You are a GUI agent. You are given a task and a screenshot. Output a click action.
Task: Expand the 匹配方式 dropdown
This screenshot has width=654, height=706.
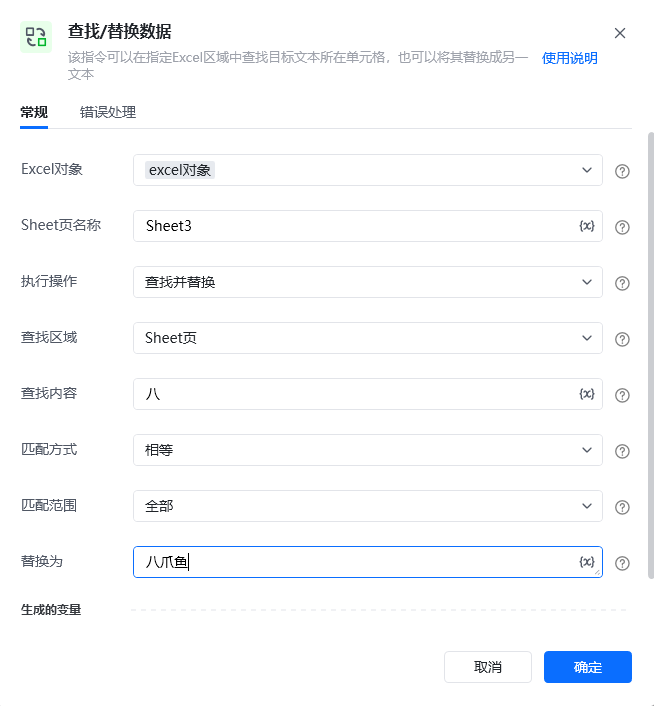tap(368, 450)
